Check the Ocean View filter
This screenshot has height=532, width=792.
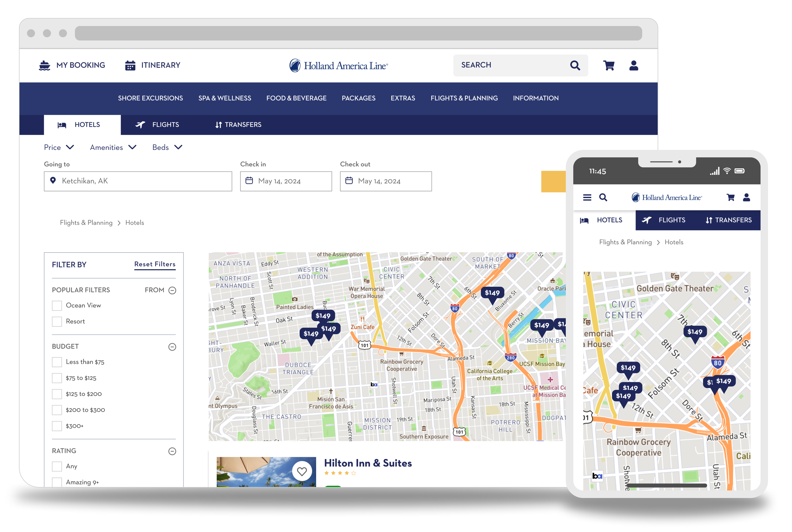[x=57, y=306]
